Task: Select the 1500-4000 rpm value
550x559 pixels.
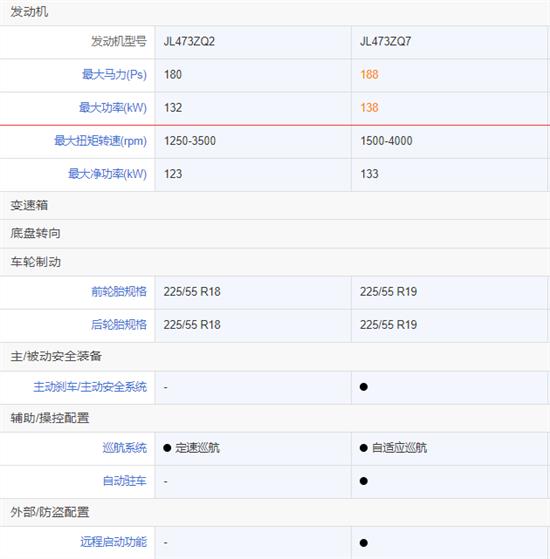Action: [386, 141]
